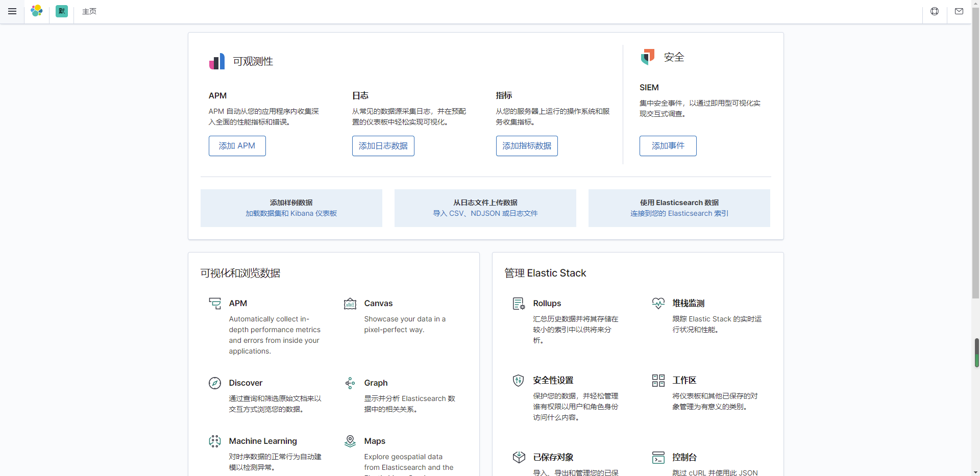Click the 添加日志数据 button
The width and height of the screenshot is (980, 476).
[383, 146]
